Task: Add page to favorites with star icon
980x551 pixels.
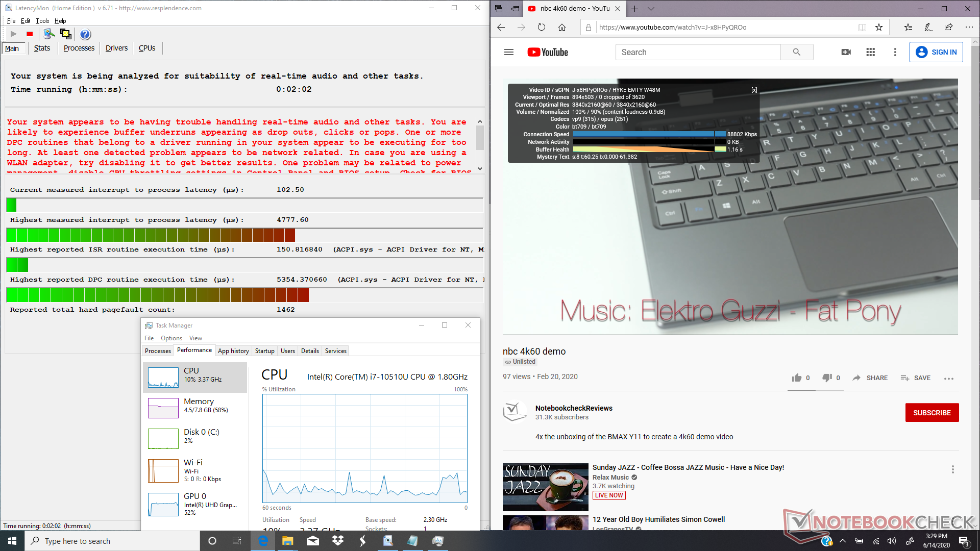Action: (x=879, y=28)
